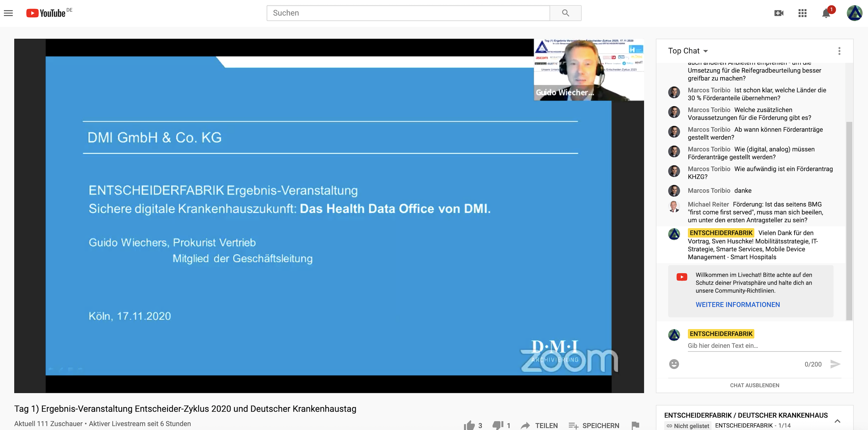
Task: Click Marcos Toribio name on 'danke' message
Action: pos(709,190)
